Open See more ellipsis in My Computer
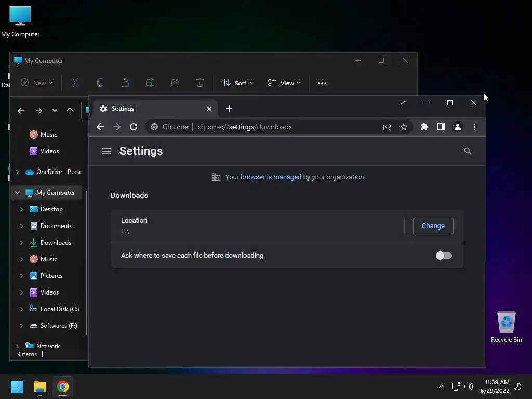Image resolution: width=532 pixels, height=399 pixels. click(322, 83)
